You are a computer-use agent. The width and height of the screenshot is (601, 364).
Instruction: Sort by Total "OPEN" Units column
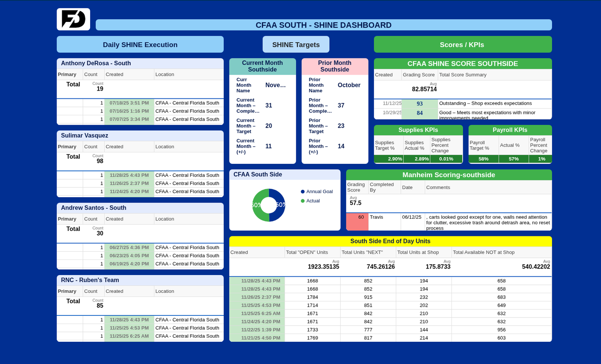tap(307, 252)
